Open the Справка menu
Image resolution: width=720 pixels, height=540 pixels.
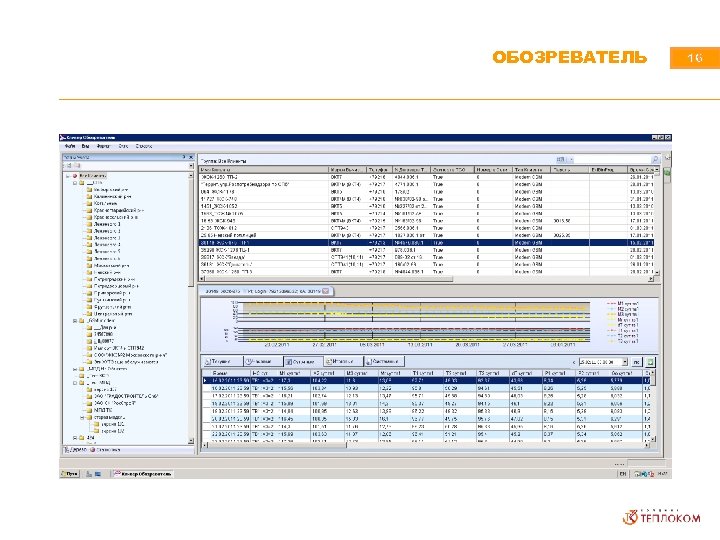click(144, 146)
